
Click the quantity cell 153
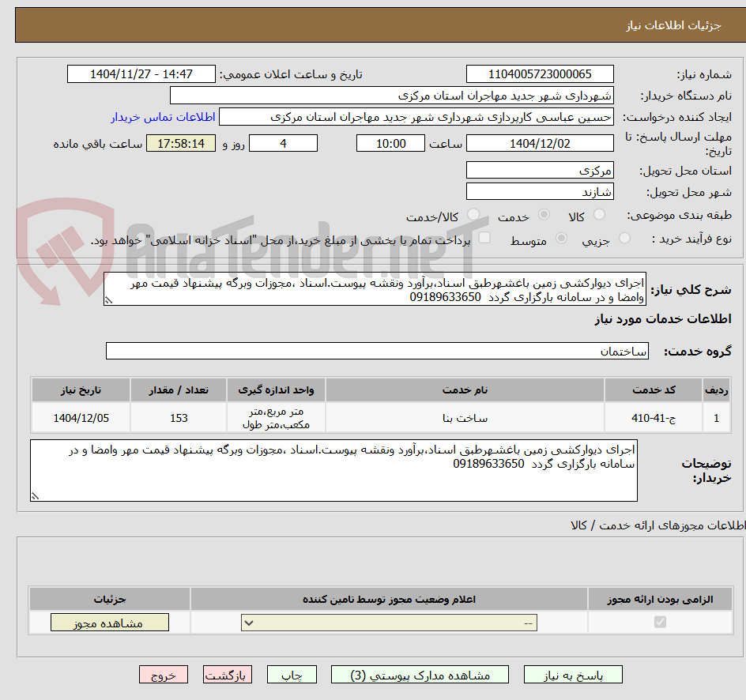179,418
